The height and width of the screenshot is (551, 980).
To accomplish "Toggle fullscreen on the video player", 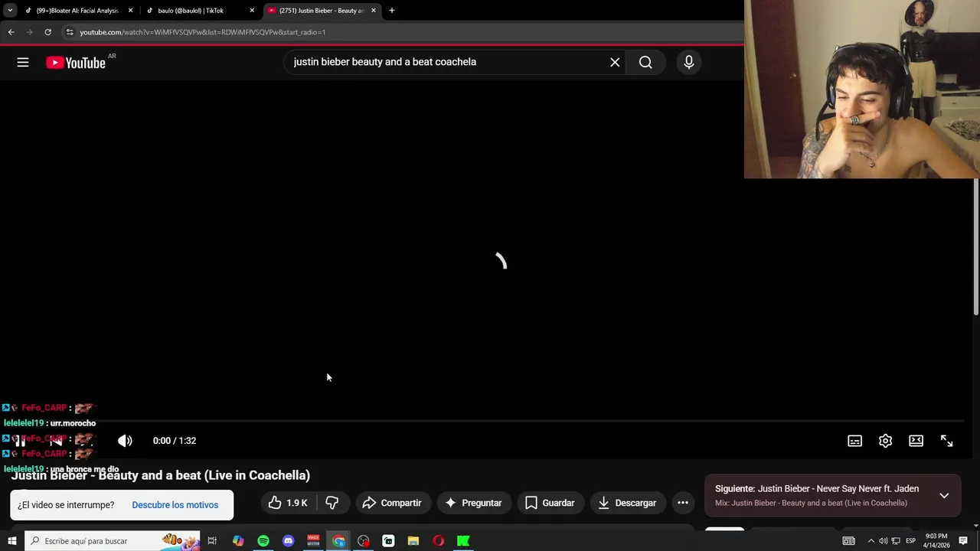I will point(947,441).
